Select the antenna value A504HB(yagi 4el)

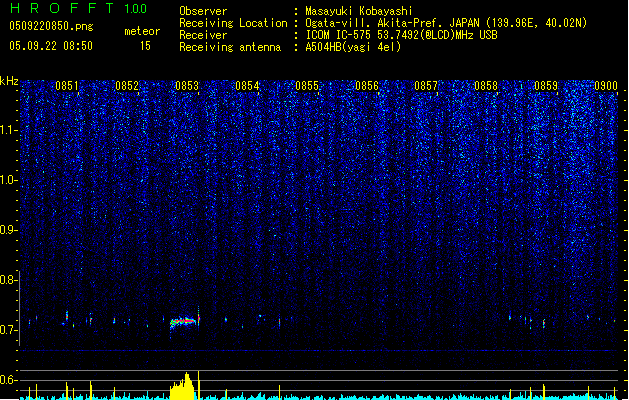[353, 47]
